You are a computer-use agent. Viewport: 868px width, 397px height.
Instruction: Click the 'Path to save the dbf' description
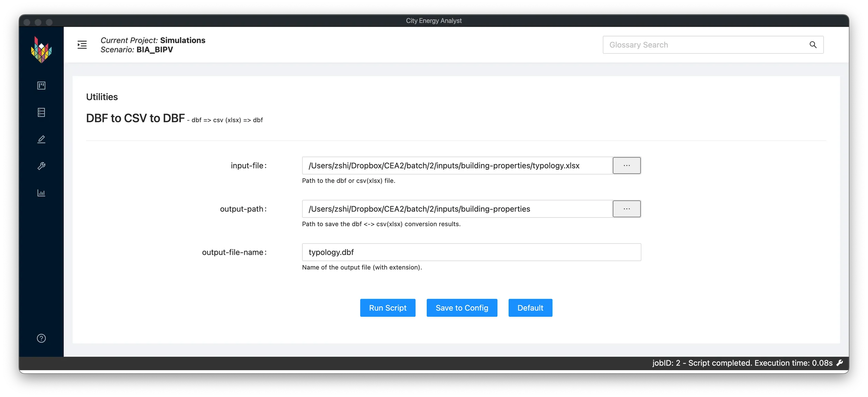point(381,224)
